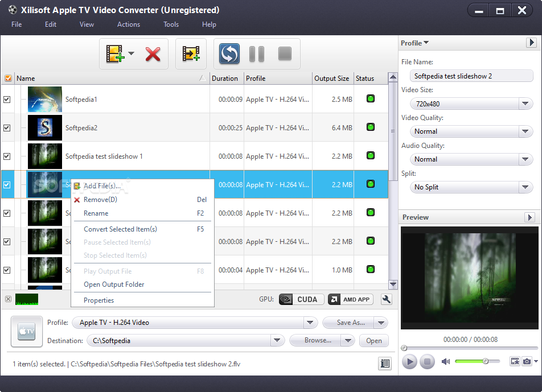
Task: Choose Open Output Folder in context menu
Action: [142, 284]
